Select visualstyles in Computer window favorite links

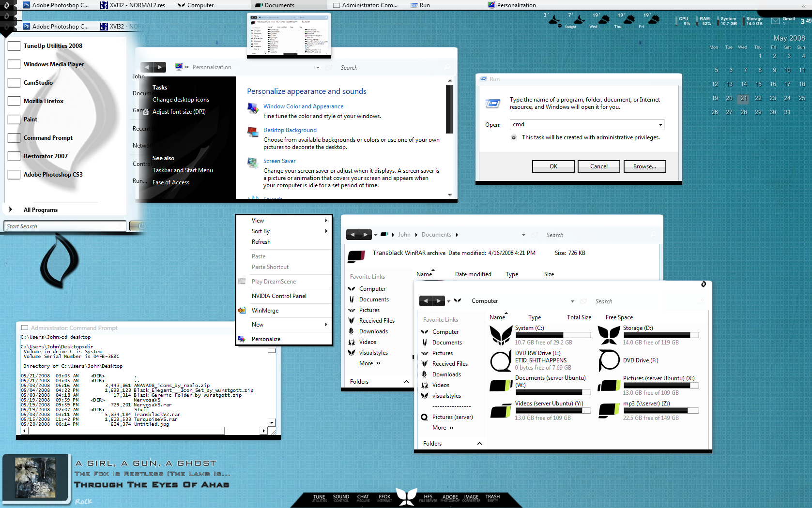coord(446,396)
